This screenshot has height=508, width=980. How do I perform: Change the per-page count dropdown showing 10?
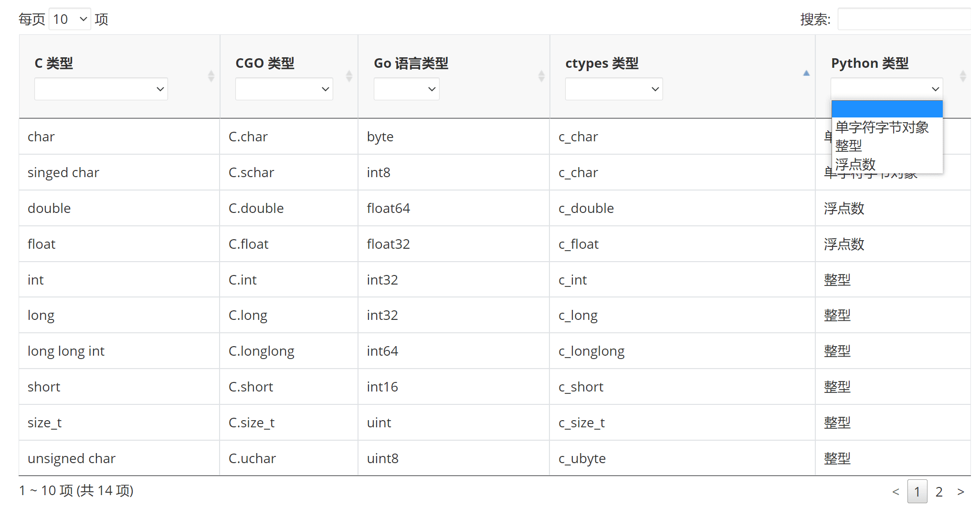[70, 19]
